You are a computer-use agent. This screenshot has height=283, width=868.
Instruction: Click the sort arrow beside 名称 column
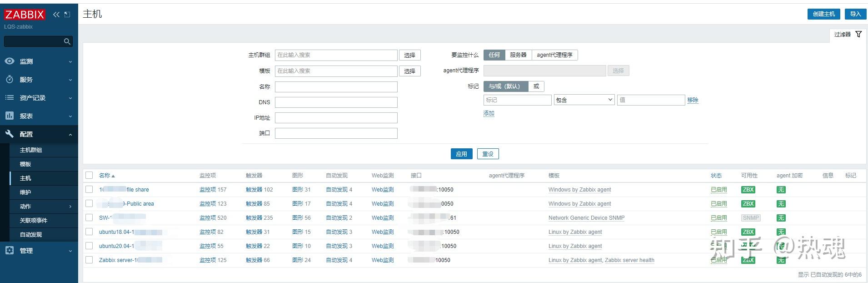(113, 176)
